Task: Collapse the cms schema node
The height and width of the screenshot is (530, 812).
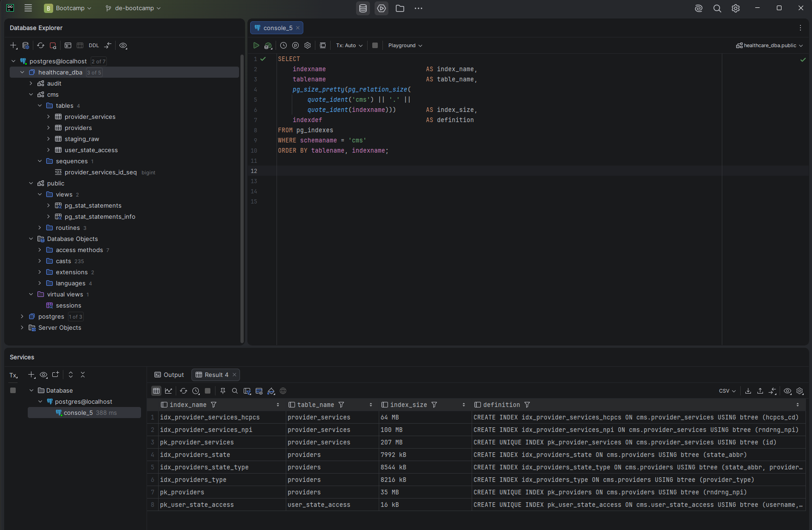Action: click(x=31, y=94)
